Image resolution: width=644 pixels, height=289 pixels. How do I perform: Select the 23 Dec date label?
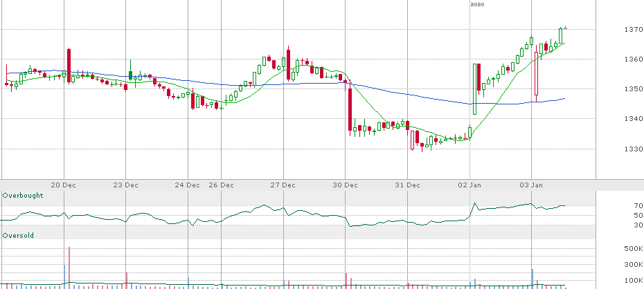(126, 185)
